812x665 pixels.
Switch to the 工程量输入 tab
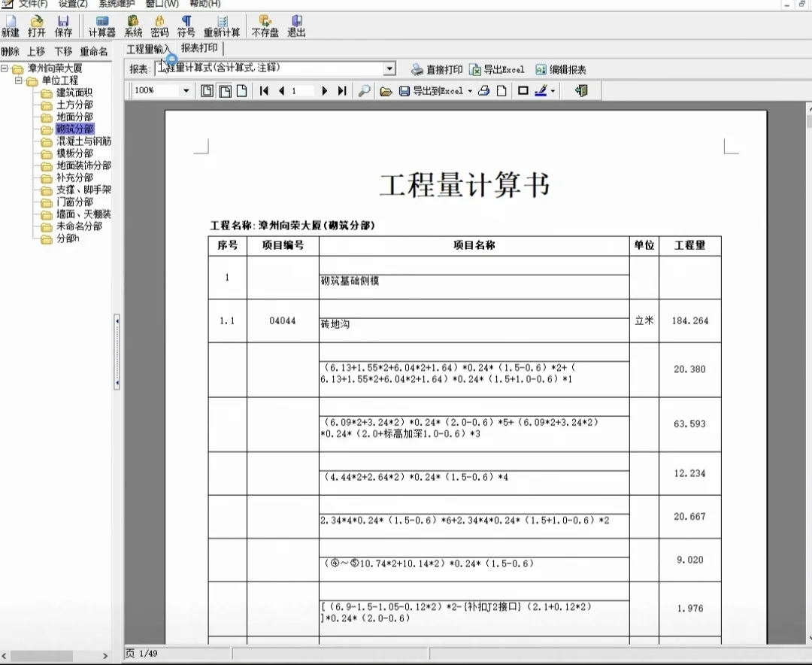(x=149, y=47)
